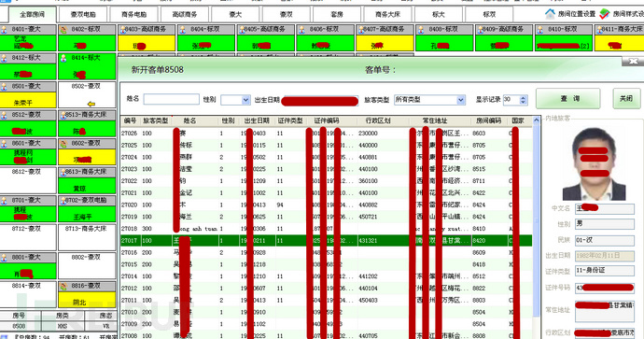Increase the 显示记录 count with up arrow
Screen dimensions: 644x339
click(523, 97)
